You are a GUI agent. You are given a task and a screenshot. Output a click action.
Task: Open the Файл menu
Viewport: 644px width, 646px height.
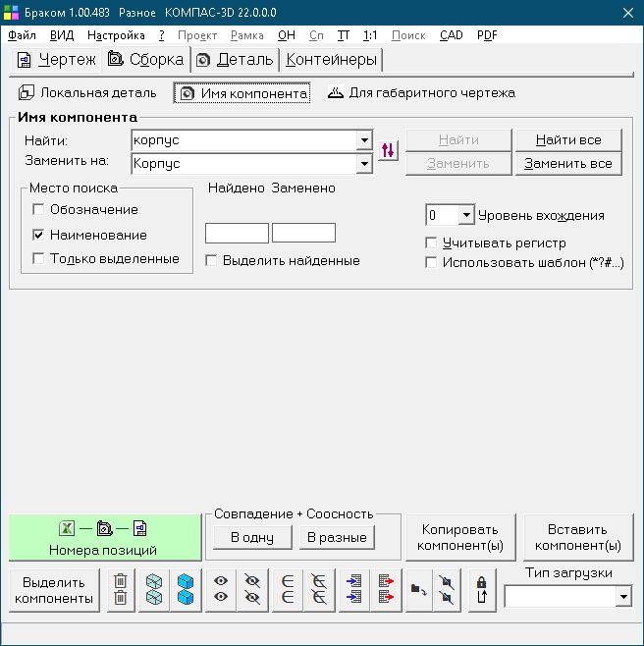coord(22,35)
